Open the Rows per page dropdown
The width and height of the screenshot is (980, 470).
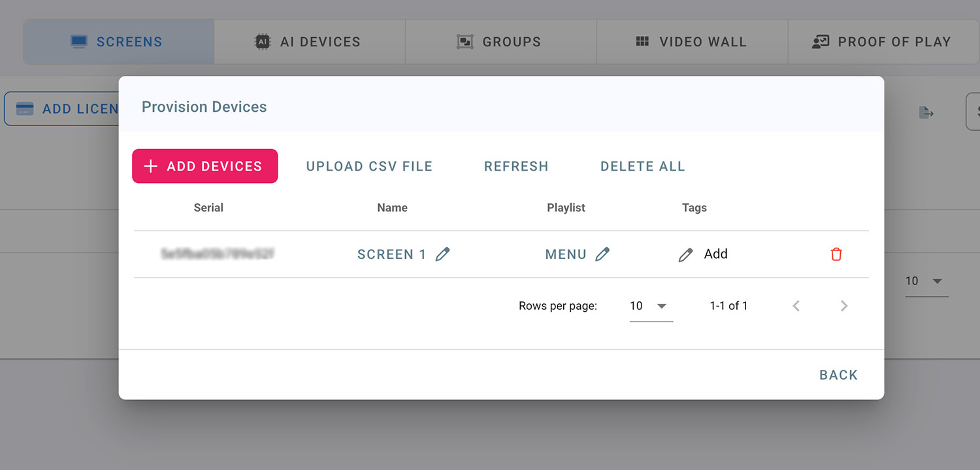pyautogui.click(x=651, y=305)
